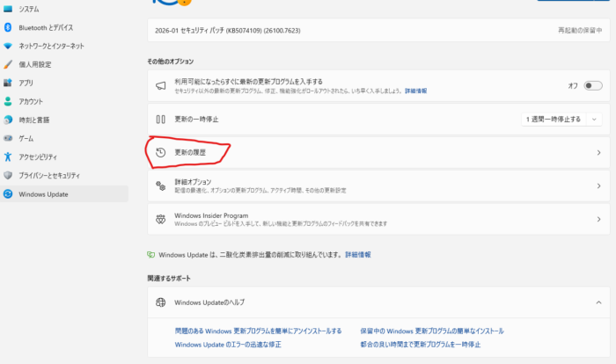Expand the 詳細オプション row chevron
The height and width of the screenshot is (364, 616).
click(x=598, y=186)
